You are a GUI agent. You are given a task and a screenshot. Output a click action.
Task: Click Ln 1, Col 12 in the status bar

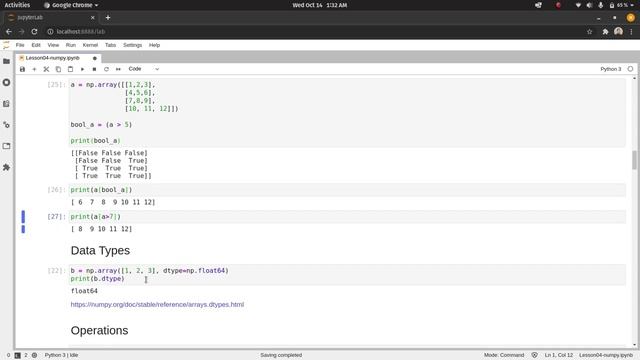pos(558,355)
